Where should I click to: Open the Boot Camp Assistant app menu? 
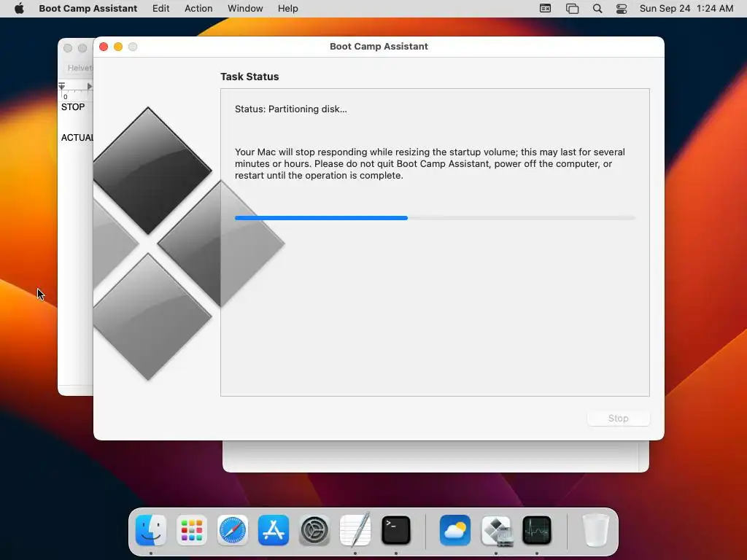[88, 9]
